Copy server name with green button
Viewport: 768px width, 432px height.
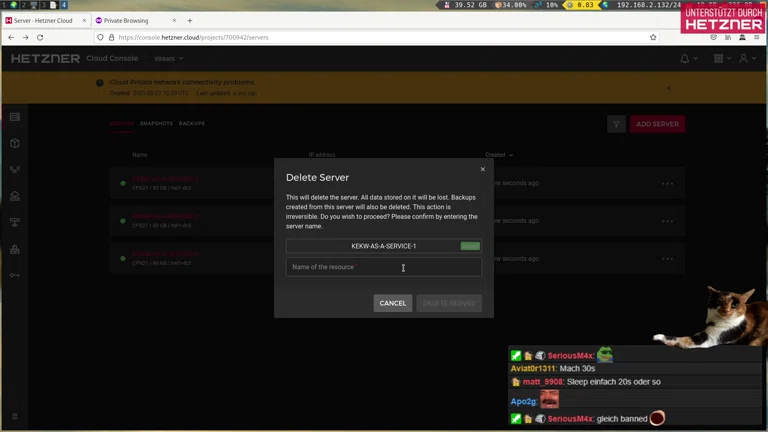tap(470, 246)
